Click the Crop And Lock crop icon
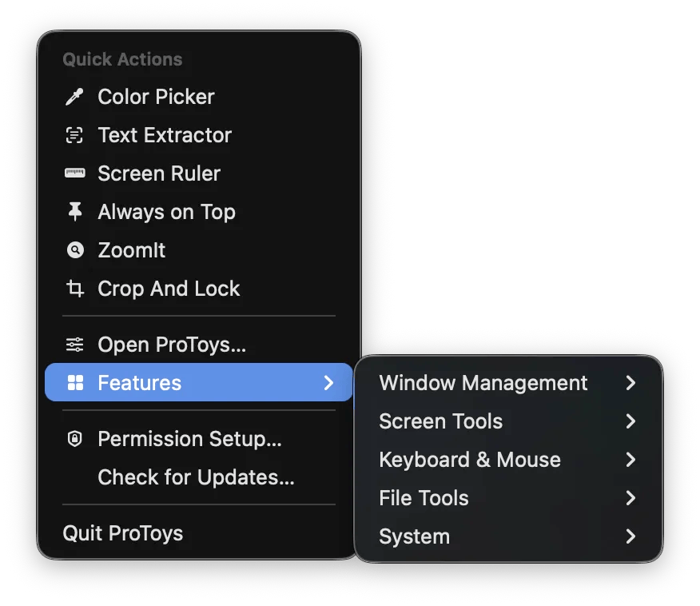This screenshot has width=700, height=606. 75,289
